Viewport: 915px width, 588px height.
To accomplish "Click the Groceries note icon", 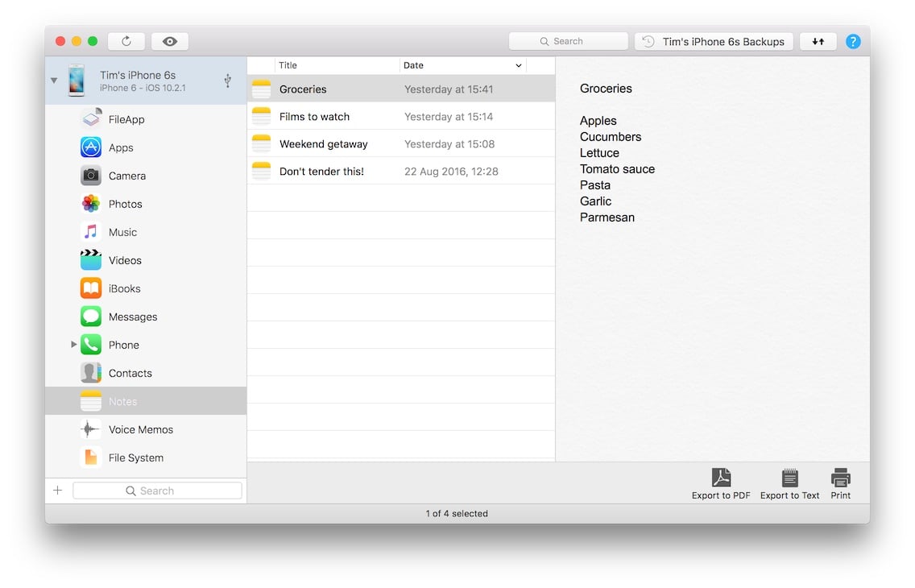I will [262, 89].
